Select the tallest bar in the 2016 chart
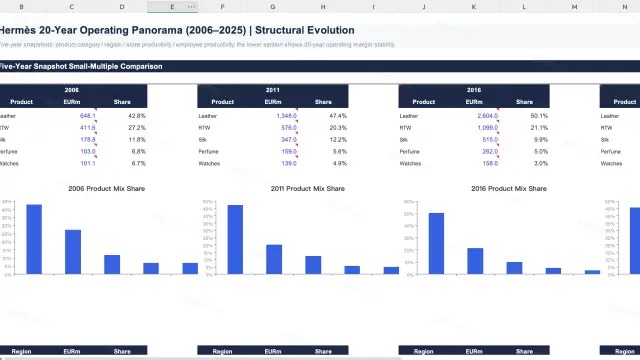Screen dimensions: 640x360 (436, 243)
